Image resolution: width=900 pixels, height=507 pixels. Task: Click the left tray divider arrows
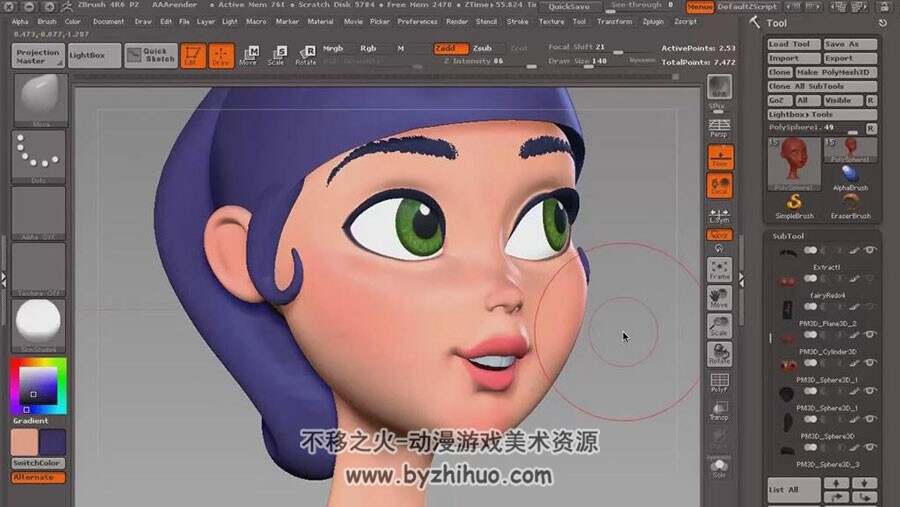[x=4, y=280]
